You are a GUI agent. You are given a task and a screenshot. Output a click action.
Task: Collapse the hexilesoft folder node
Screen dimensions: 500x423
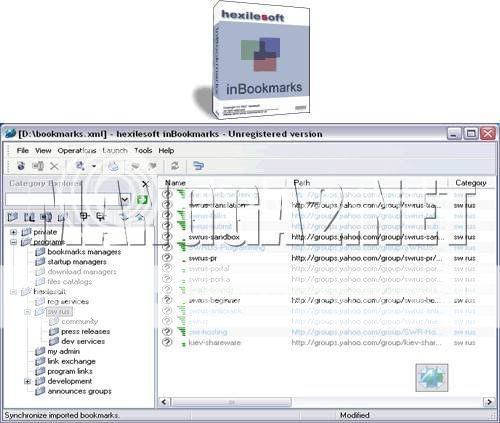(x=13, y=292)
